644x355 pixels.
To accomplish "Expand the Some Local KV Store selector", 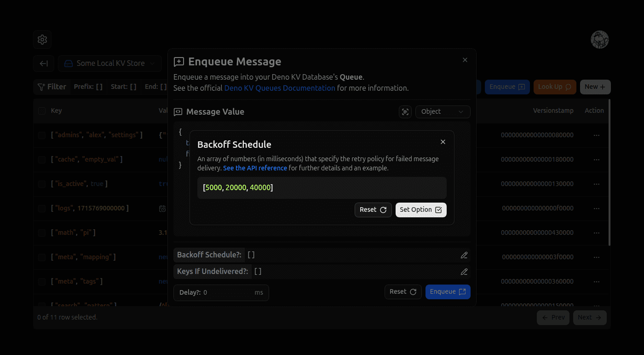I will (x=109, y=63).
